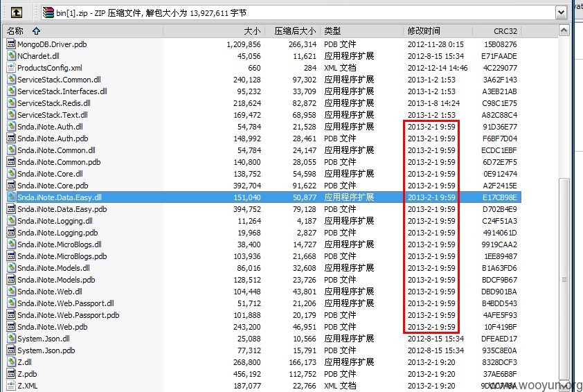Sort by the CRC32 column header
Screen dimensions: 583x392
(x=496, y=31)
